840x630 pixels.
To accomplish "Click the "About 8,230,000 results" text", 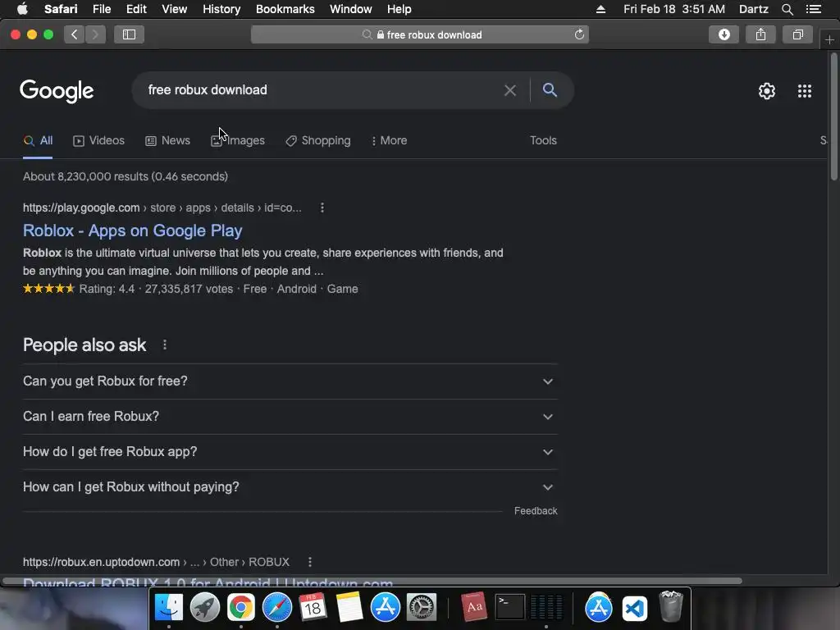I will (126, 177).
